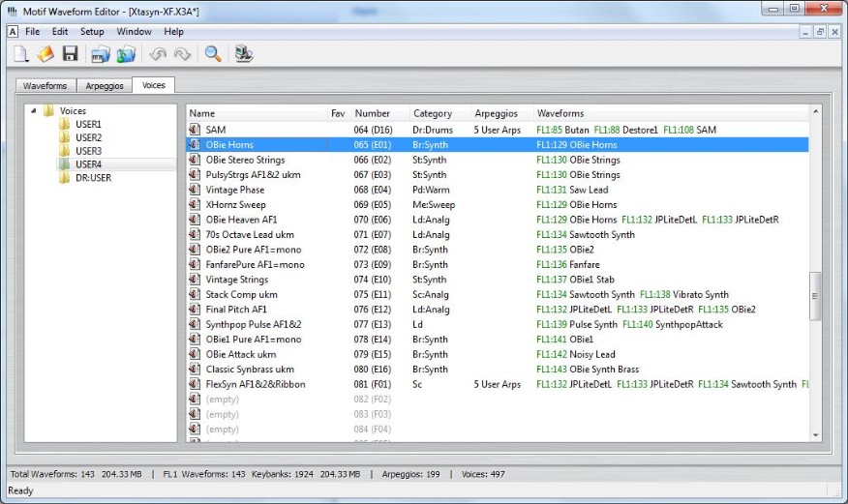Switch to the Arpeggios tab

coord(105,86)
